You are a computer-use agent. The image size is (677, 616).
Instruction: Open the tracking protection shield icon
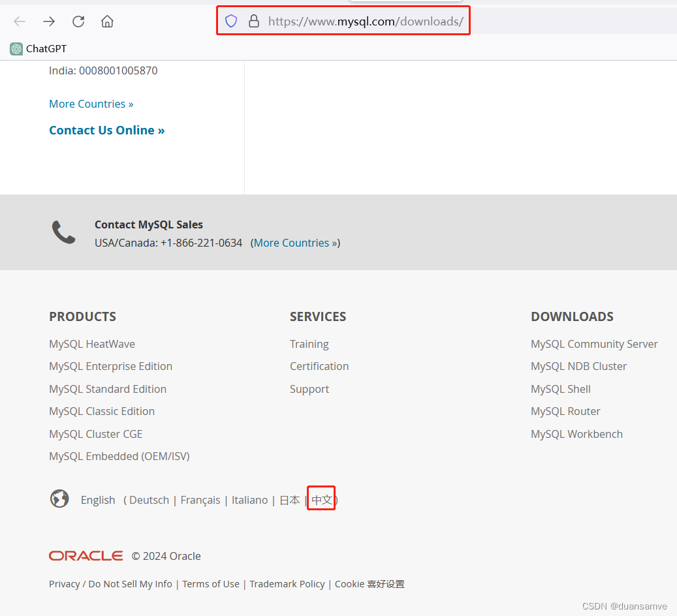231,21
